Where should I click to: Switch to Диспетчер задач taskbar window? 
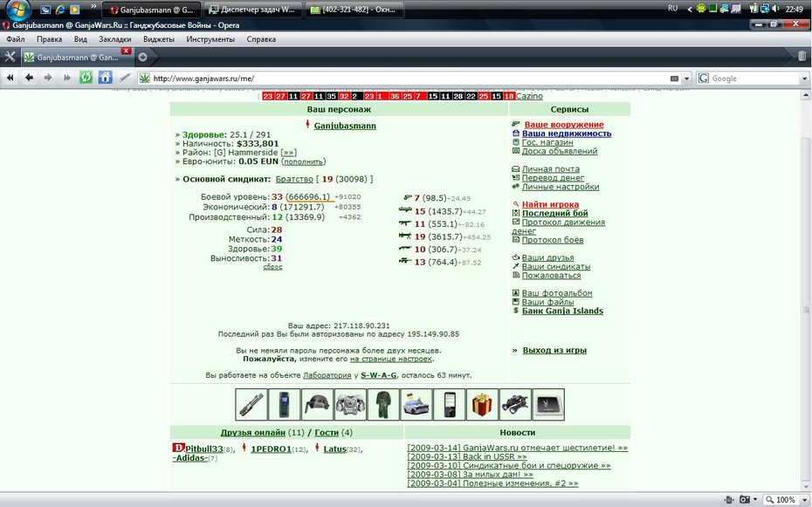click(x=251, y=10)
